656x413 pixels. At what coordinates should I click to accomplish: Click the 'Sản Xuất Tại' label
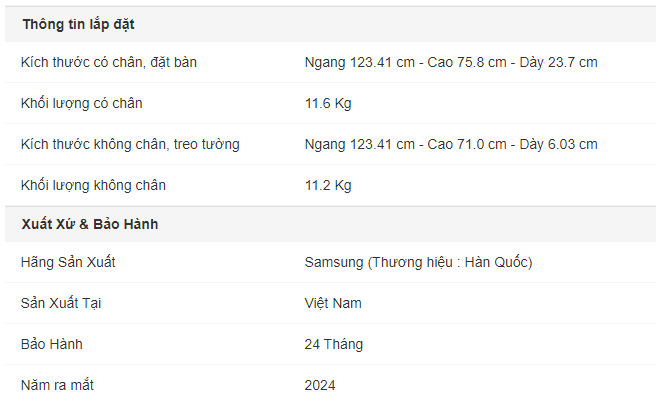(61, 303)
